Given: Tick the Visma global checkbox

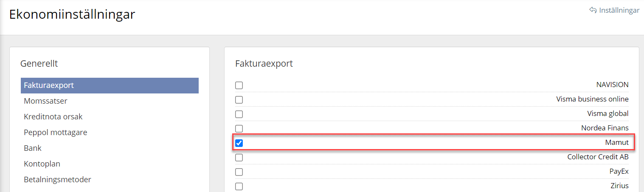Looking at the screenshot, I should point(239,114).
